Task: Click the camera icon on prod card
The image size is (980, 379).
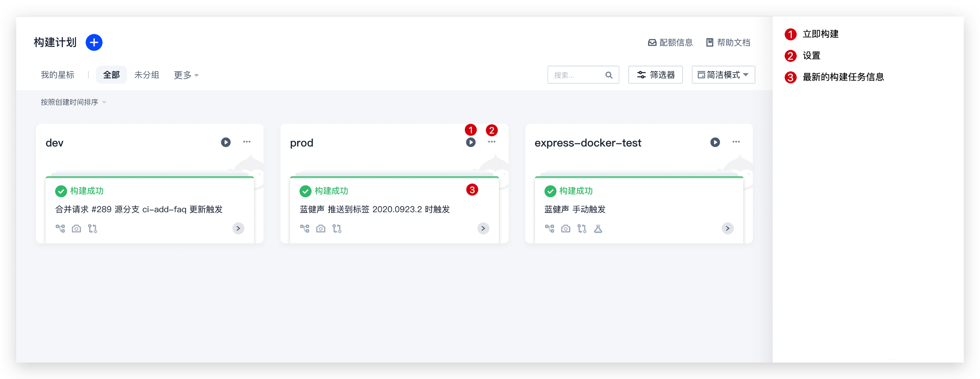Action: point(321,229)
